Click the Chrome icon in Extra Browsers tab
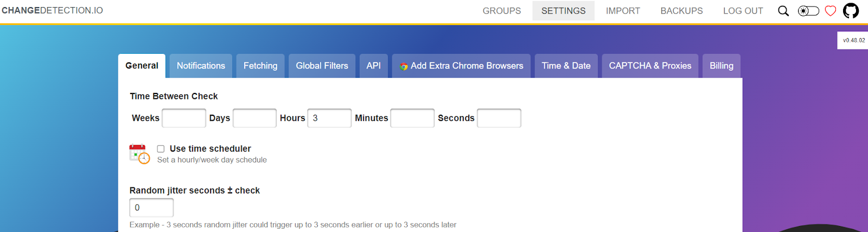 point(404,66)
